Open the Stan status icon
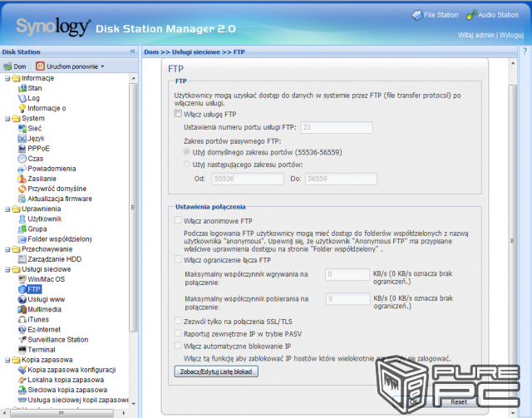 point(22,88)
